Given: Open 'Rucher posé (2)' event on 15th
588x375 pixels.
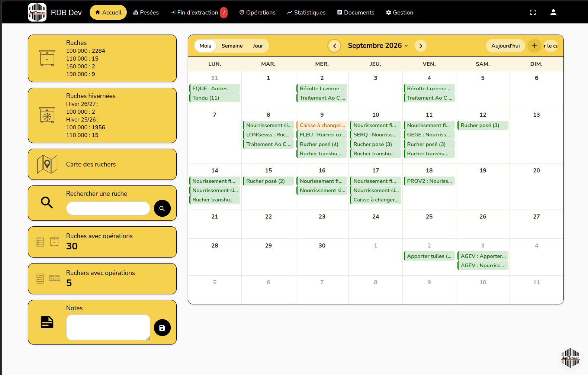Looking at the screenshot, I should click(x=268, y=181).
